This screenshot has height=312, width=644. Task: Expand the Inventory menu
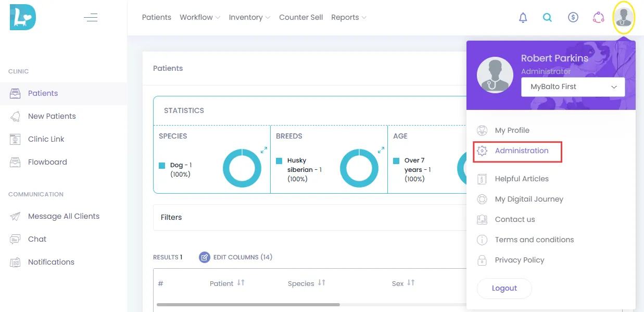(249, 17)
